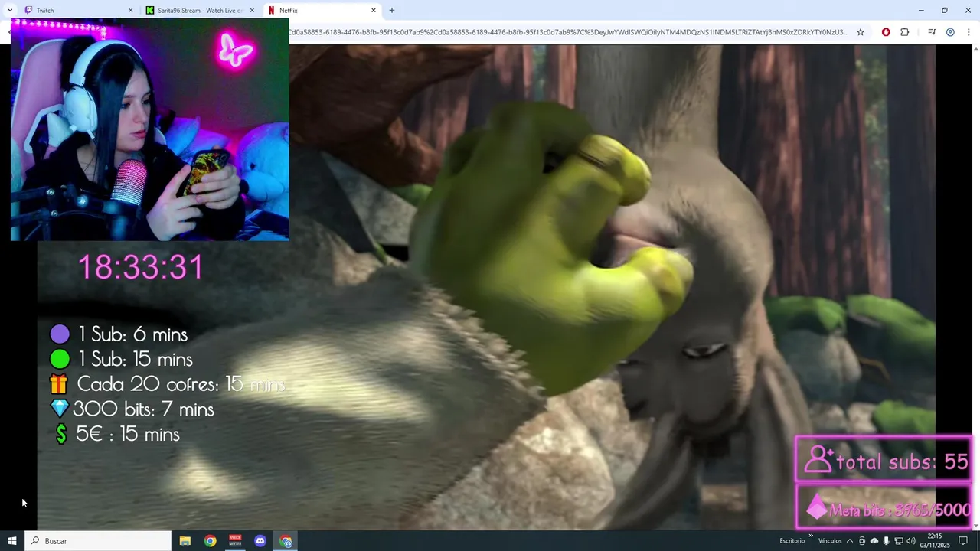The width and height of the screenshot is (980, 551).
Task: Click the '1 Sub: 15 mins' text
Action: point(136,359)
